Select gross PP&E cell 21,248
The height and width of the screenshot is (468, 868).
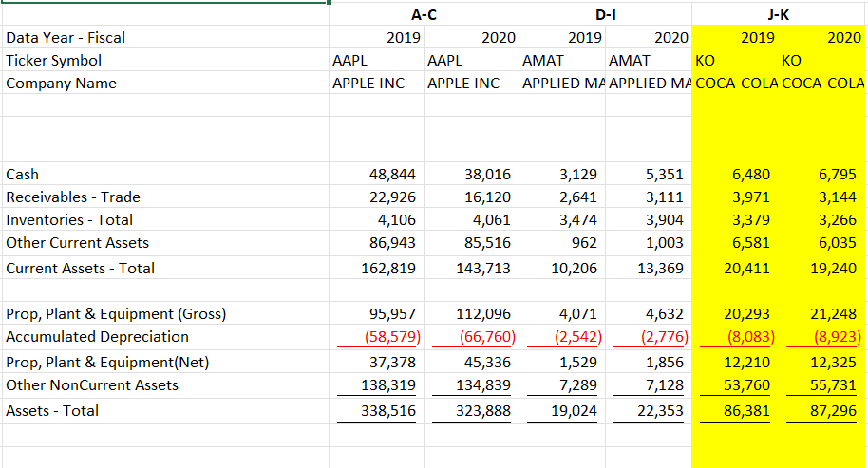(x=822, y=313)
